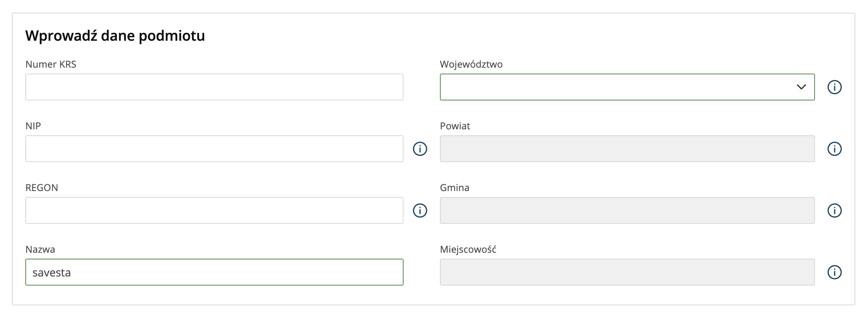Click the greyed-out Gmina field
This screenshot has height=318, width=868.
coord(627,210)
